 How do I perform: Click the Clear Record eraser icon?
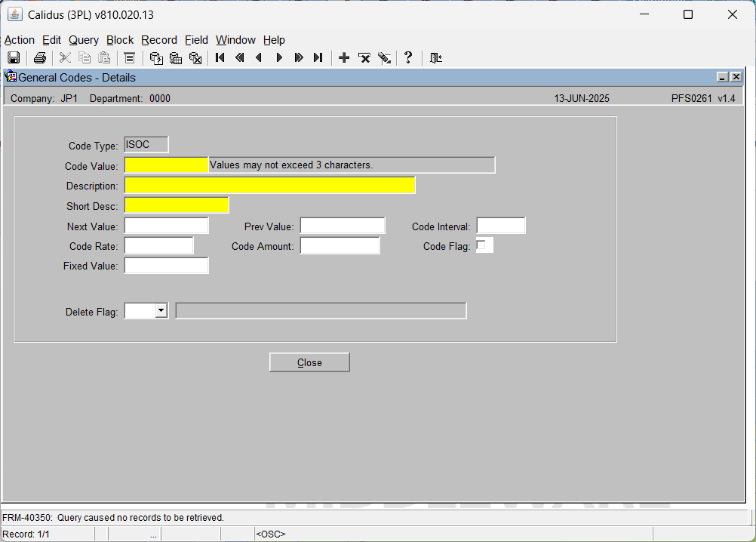point(384,58)
